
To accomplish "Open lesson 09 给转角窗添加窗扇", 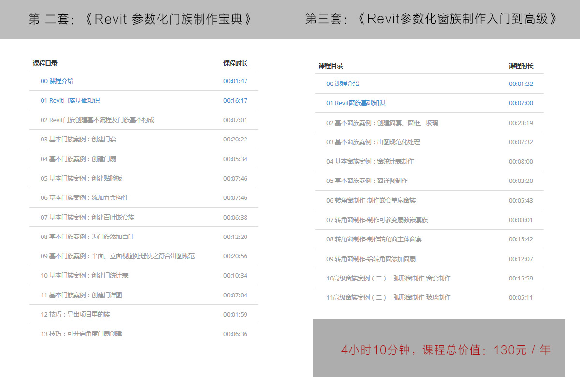I will (x=371, y=259).
